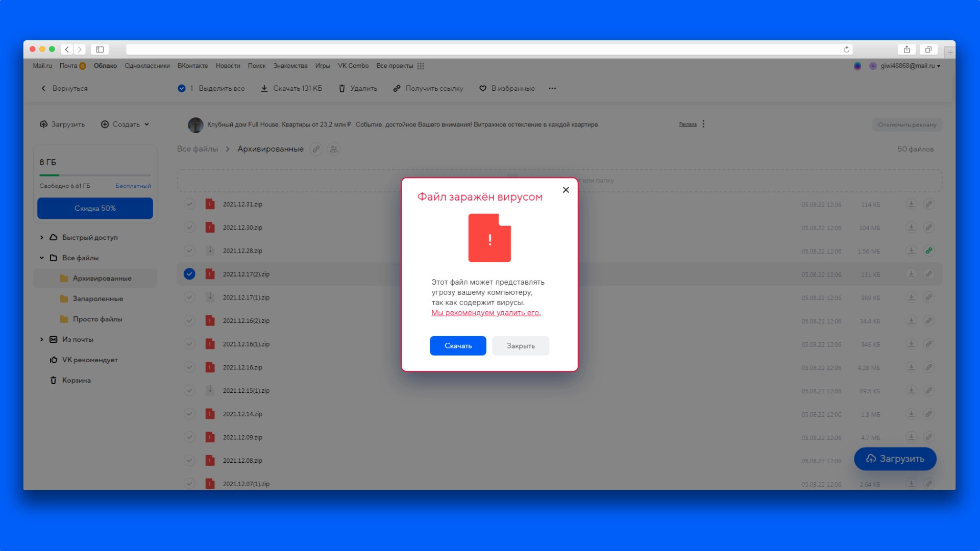This screenshot has width=980, height=551.
Task: Check the 2021.12.16.zip file checkbox
Action: [x=189, y=367]
